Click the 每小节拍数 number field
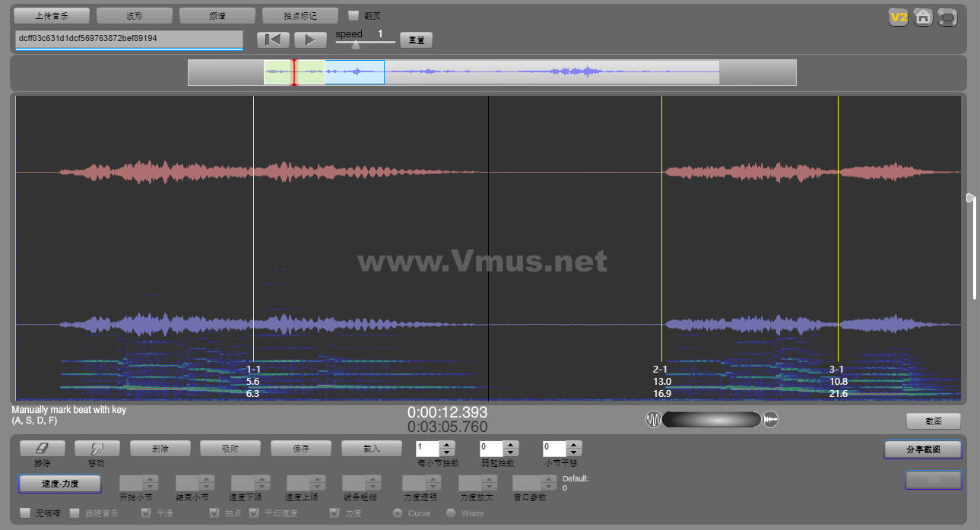The width and height of the screenshot is (980, 530). click(427, 449)
